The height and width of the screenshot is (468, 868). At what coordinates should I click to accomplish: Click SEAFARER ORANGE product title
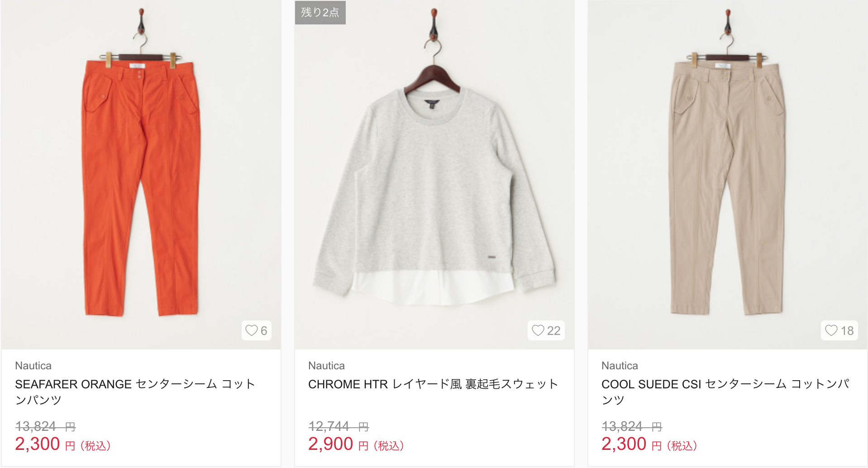(135, 392)
